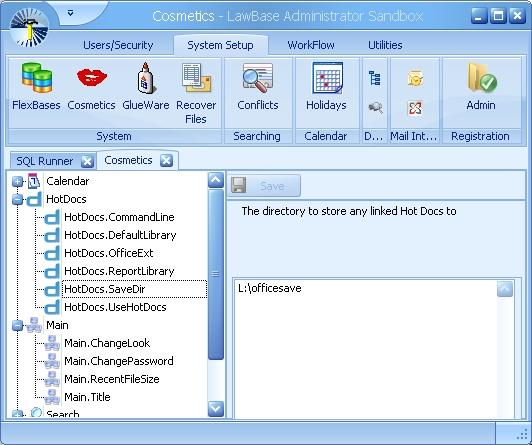The image size is (532, 445).
Task: Minimize the LawBase Administrator window
Action: [479, 16]
